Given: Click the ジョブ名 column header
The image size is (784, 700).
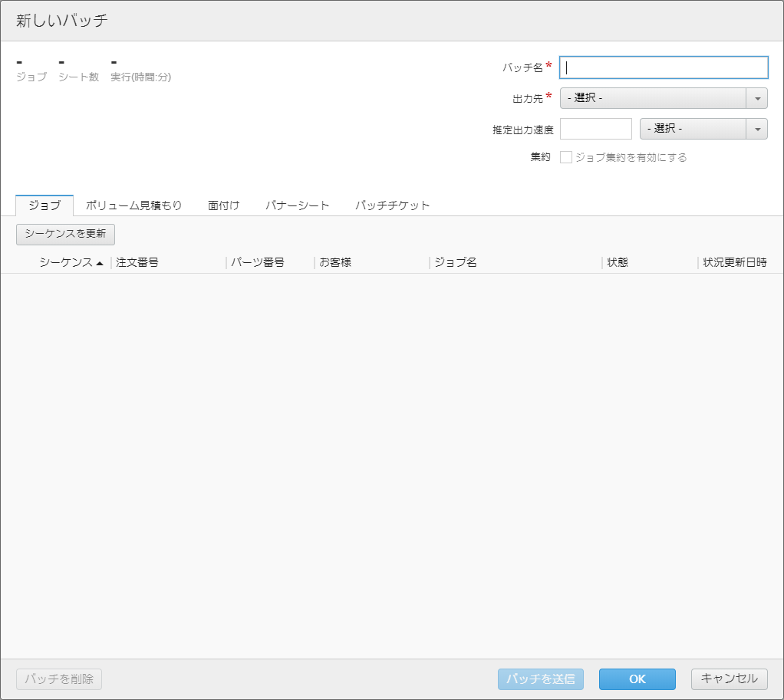Looking at the screenshot, I should click(x=456, y=262).
